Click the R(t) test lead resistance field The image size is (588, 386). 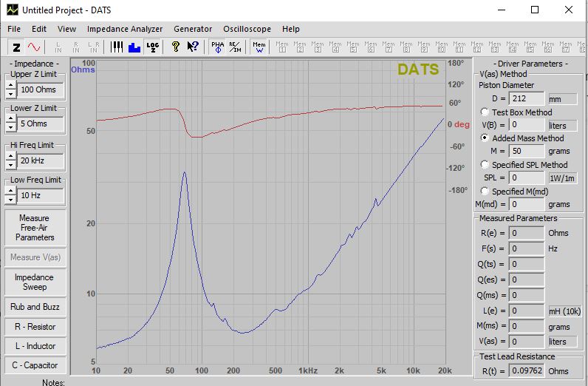tap(527, 371)
